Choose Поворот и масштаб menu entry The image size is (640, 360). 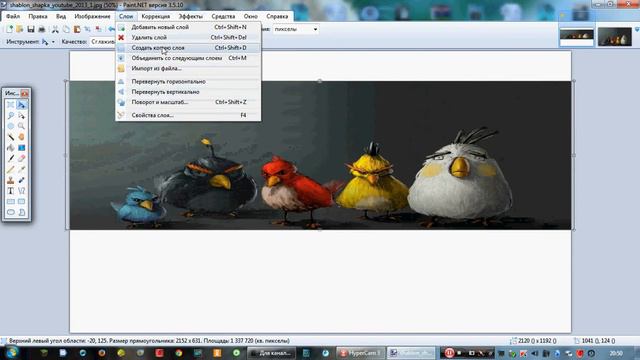[x=188, y=102]
